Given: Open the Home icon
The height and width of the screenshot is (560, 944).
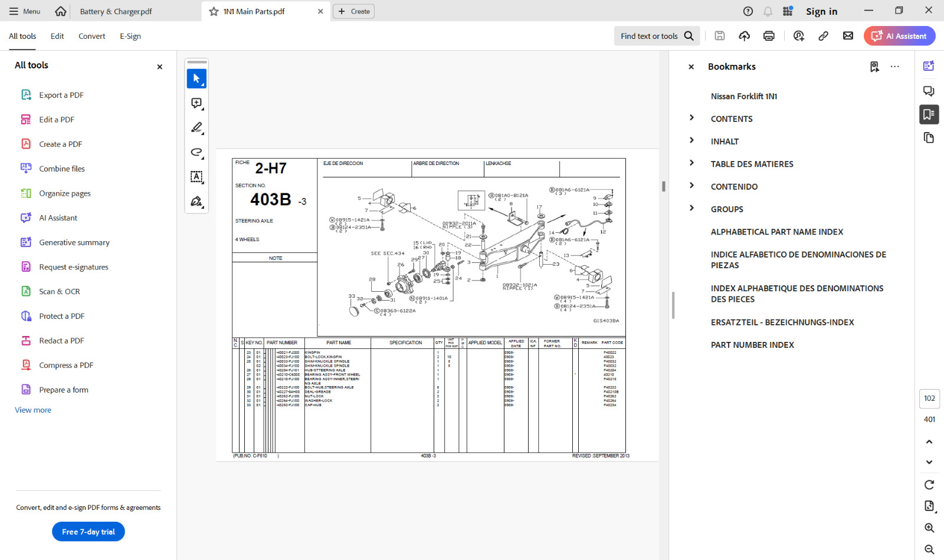Looking at the screenshot, I should click(x=60, y=11).
